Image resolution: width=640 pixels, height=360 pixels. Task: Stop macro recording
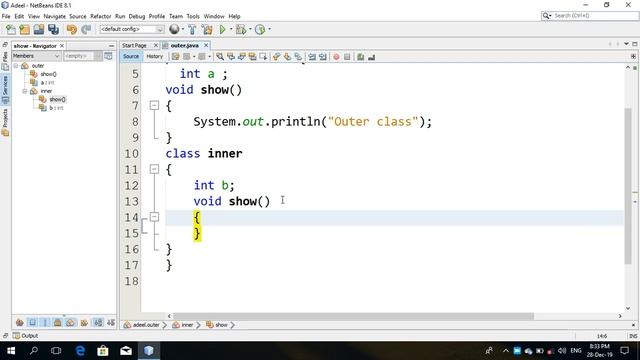pos(347,57)
